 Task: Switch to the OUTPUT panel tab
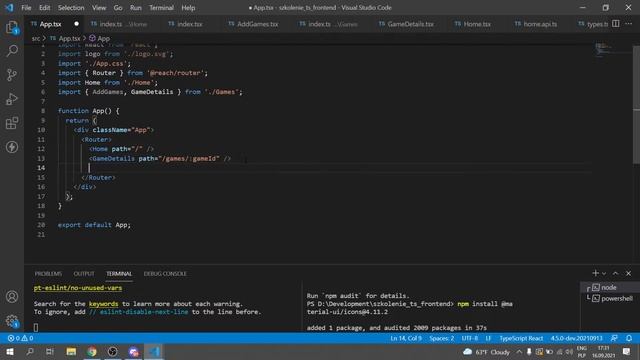tap(84, 273)
